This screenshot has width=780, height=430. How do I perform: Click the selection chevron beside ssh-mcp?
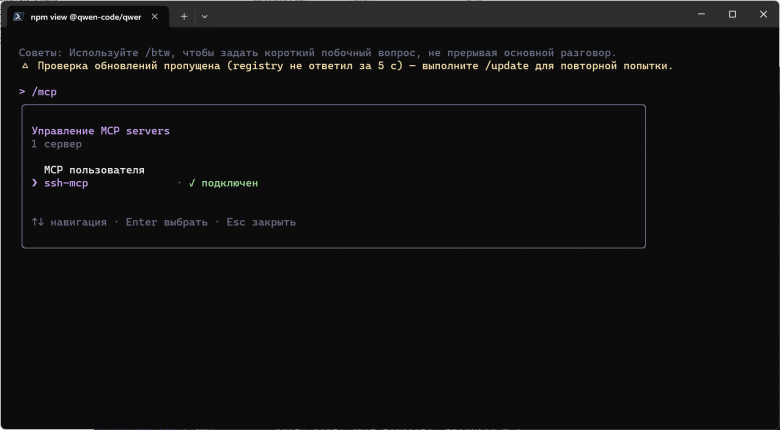pos(34,183)
